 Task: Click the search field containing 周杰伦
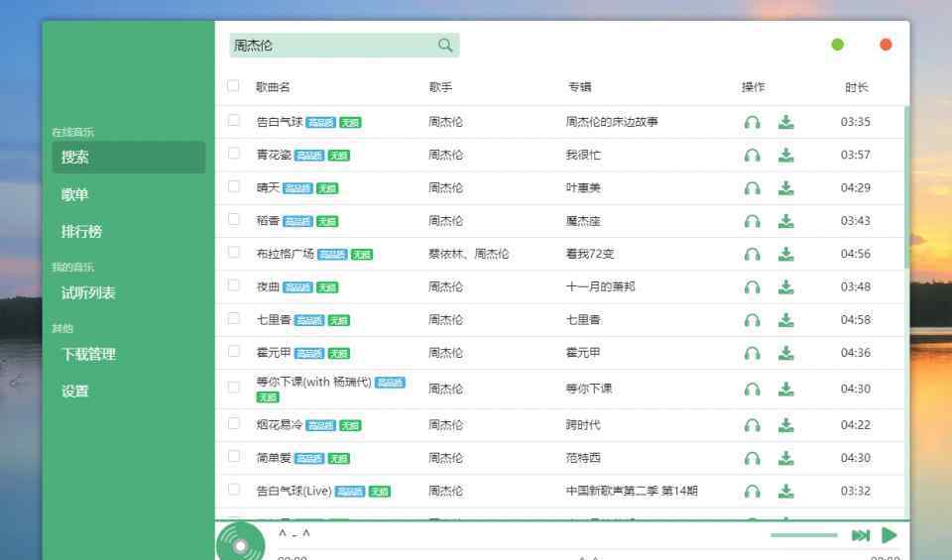(x=344, y=46)
